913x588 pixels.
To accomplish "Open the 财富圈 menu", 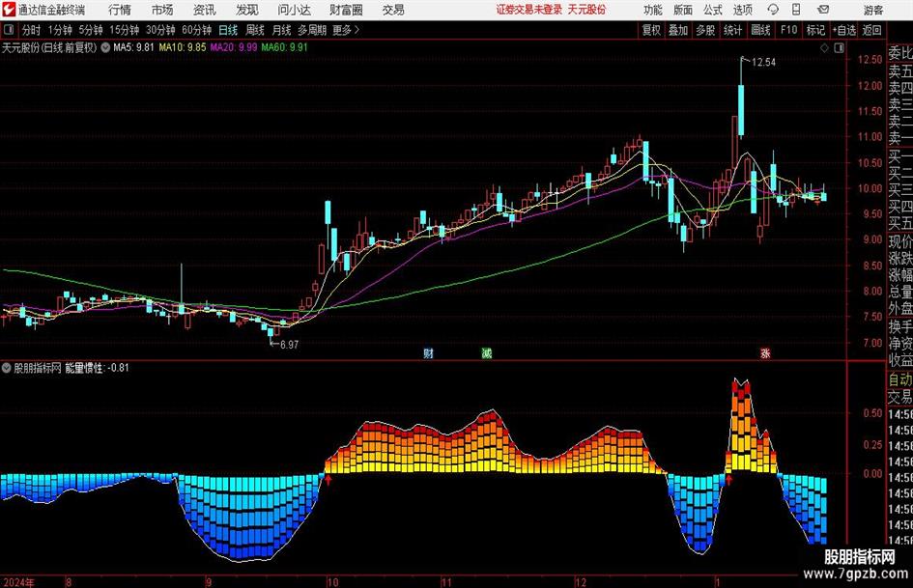I will [x=346, y=10].
